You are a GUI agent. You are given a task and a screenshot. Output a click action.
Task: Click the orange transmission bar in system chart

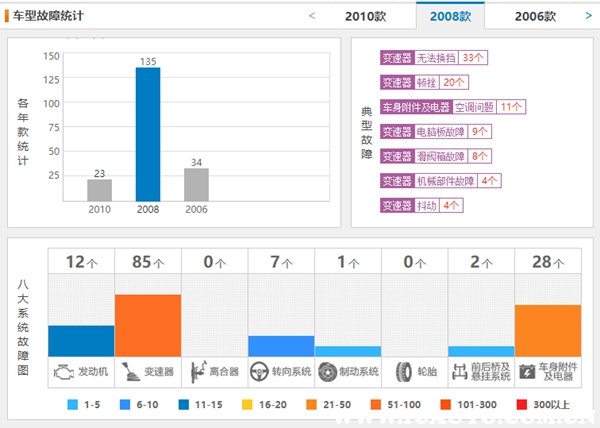pos(148,325)
